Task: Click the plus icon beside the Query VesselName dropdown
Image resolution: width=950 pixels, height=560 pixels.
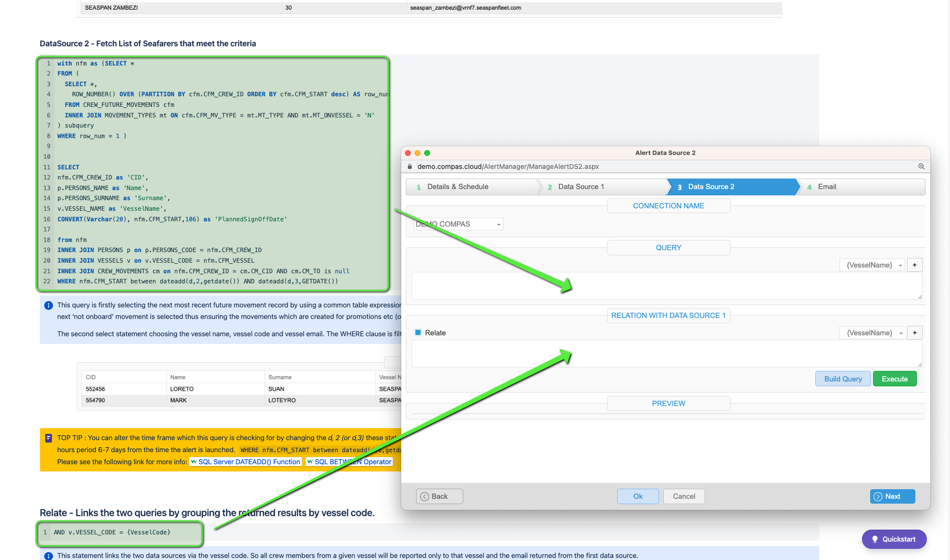Action: (x=914, y=265)
